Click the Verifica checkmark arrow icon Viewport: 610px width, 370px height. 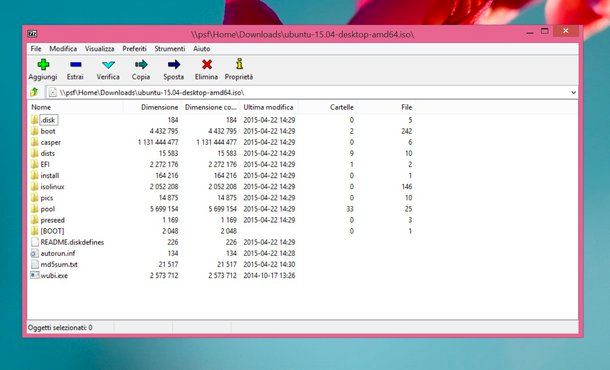point(108,65)
